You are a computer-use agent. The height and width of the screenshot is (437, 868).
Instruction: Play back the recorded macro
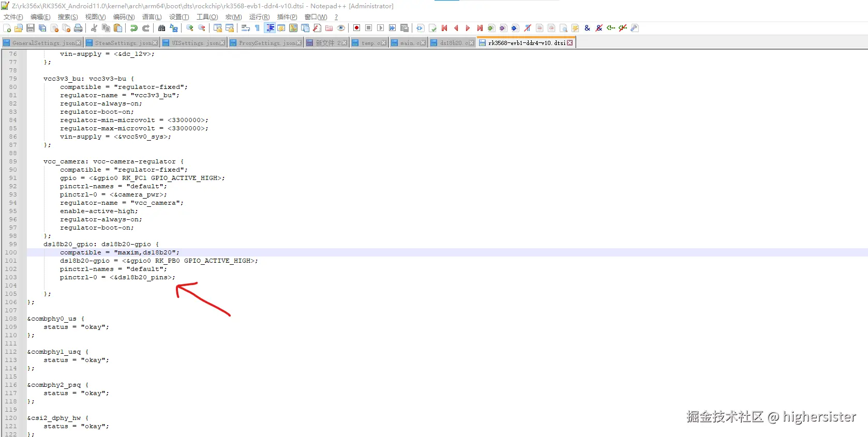pos(380,28)
